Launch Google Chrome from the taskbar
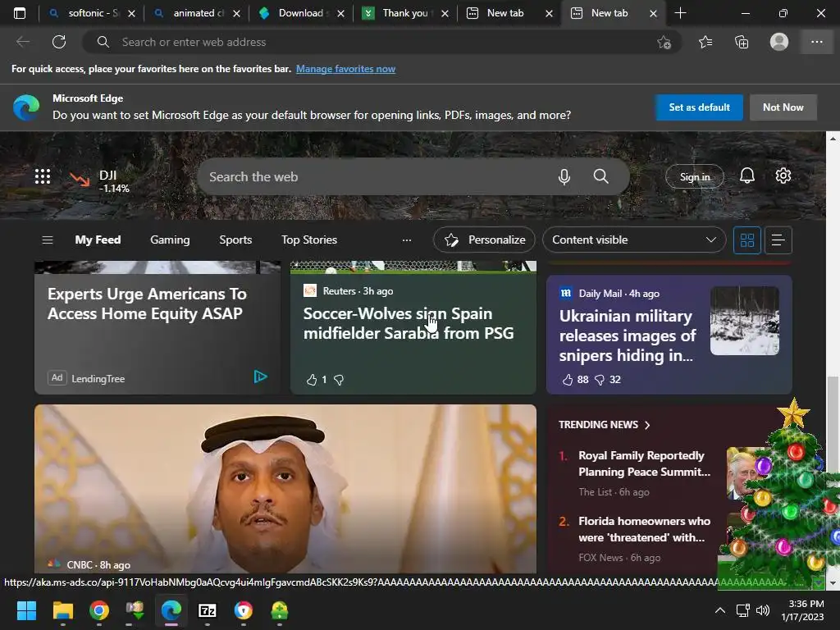The width and height of the screenshot is (840, 630). pos(99,610)
